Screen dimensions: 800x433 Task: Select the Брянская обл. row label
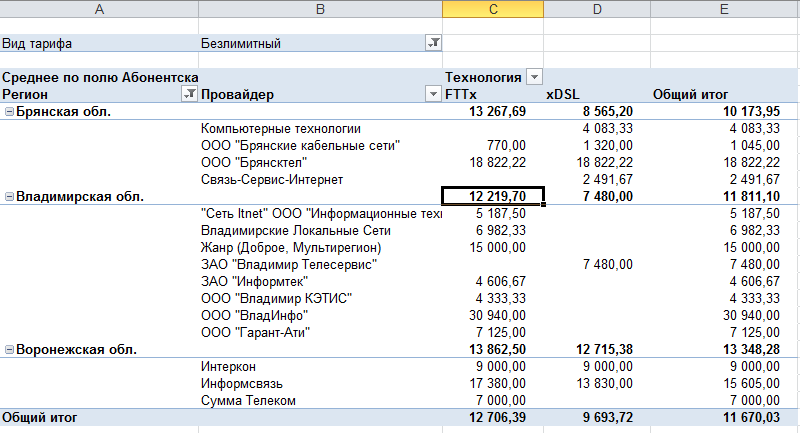(x=63, y=112)
